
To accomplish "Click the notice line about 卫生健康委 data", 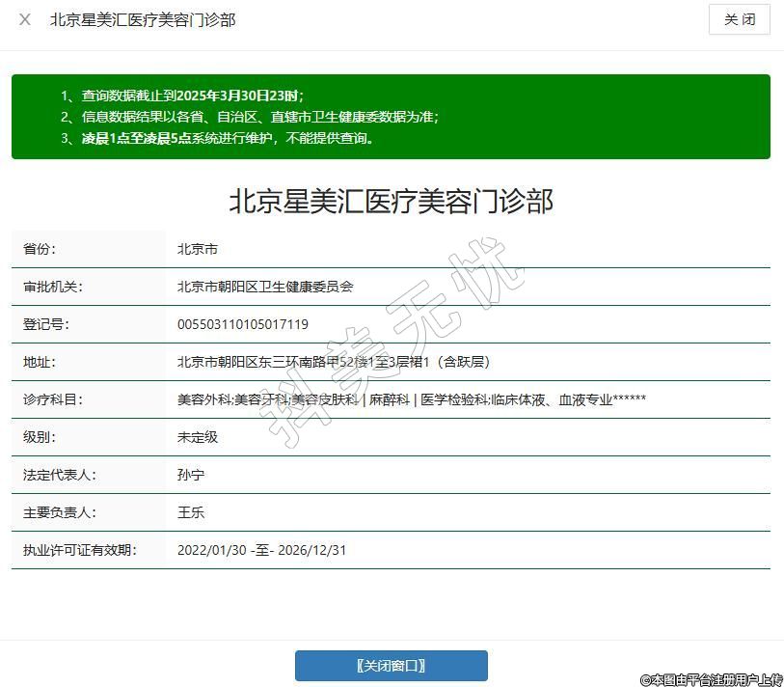I will tap(250, 117).
